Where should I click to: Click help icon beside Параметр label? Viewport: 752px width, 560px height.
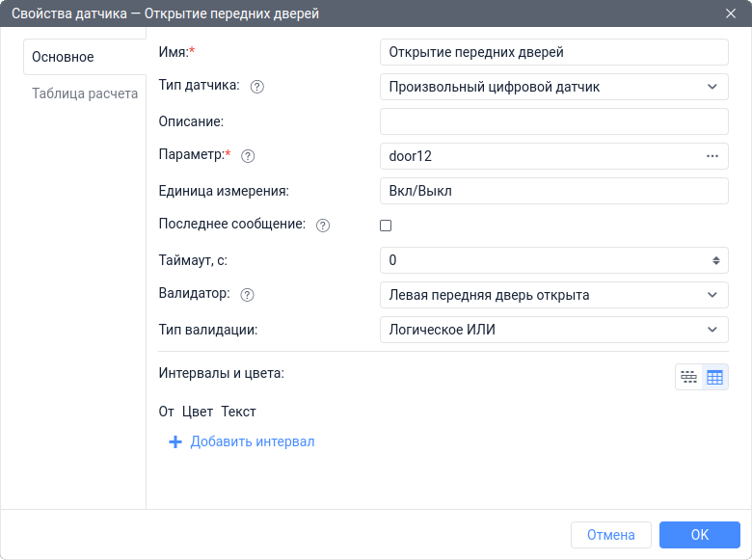coord(248,156)
